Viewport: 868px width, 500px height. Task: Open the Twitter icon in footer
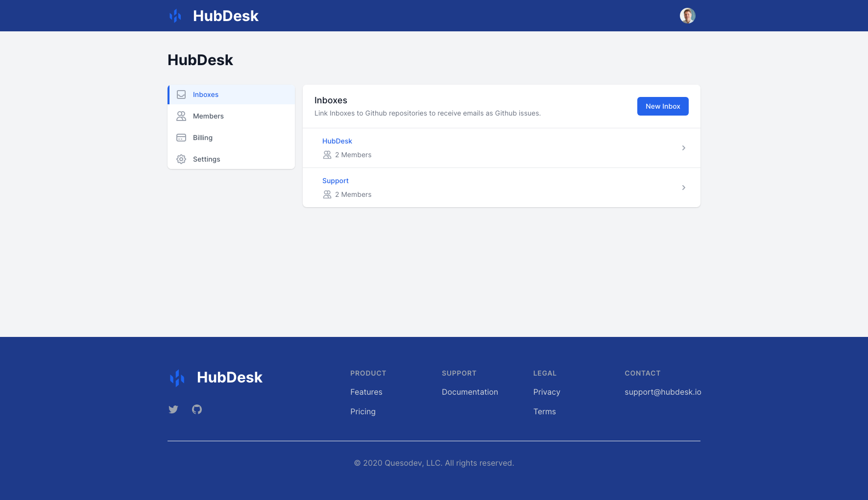coord(173,409)
